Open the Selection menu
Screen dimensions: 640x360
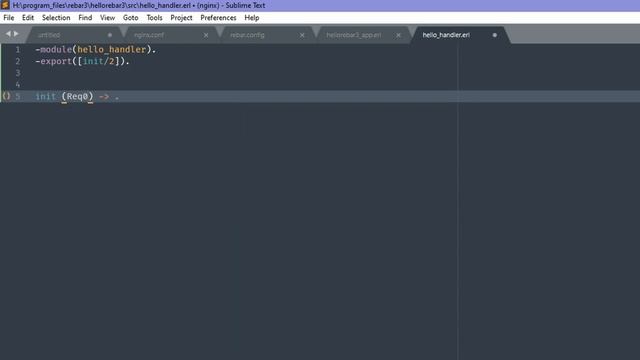[56, 18]
